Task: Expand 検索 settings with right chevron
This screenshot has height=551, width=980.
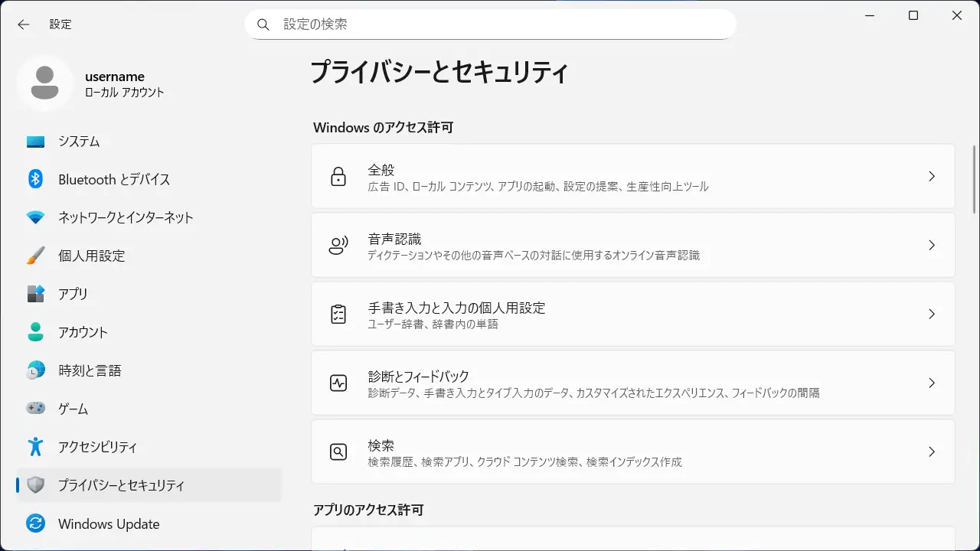Action: pyautogui.click(x=931, y=452)
